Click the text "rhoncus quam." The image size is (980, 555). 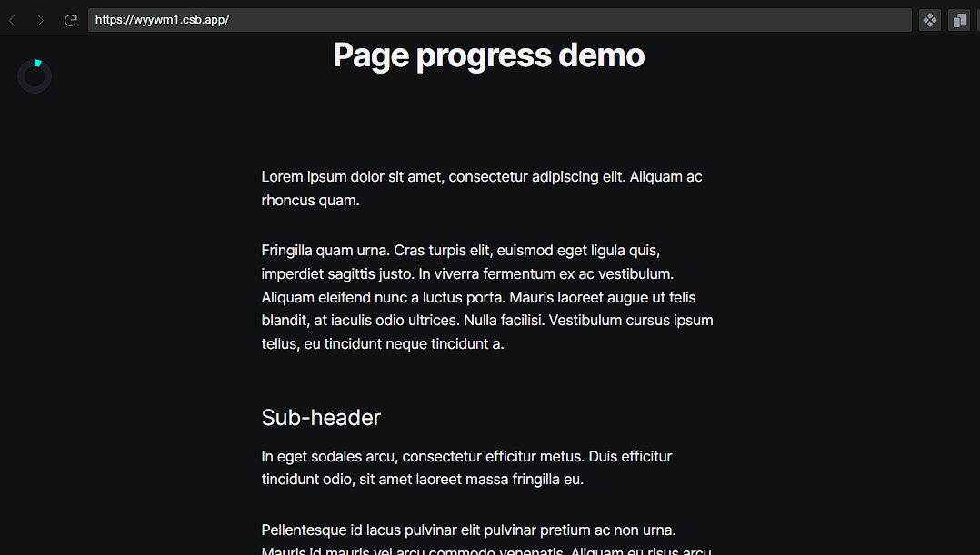tap(311, 201)
